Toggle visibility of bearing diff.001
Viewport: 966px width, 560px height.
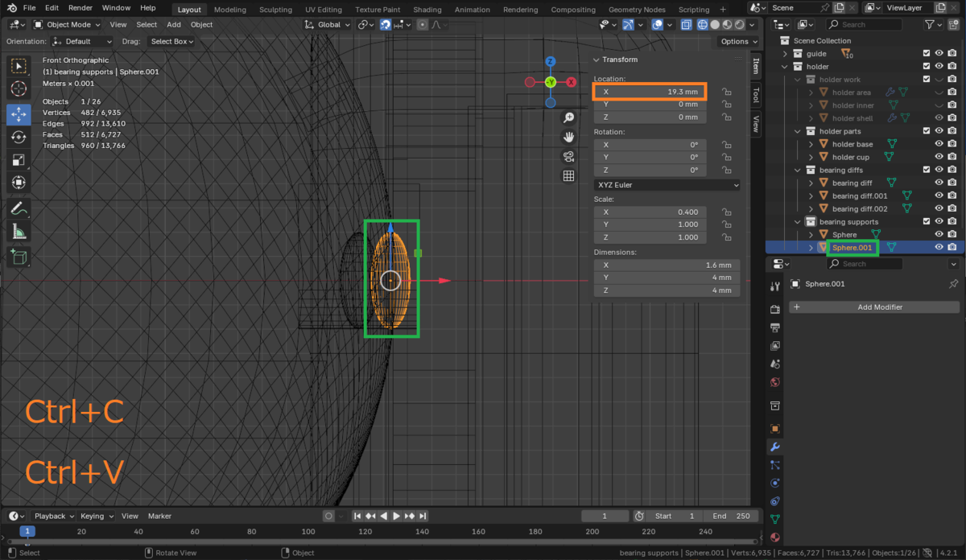click(x=939, y=196)
